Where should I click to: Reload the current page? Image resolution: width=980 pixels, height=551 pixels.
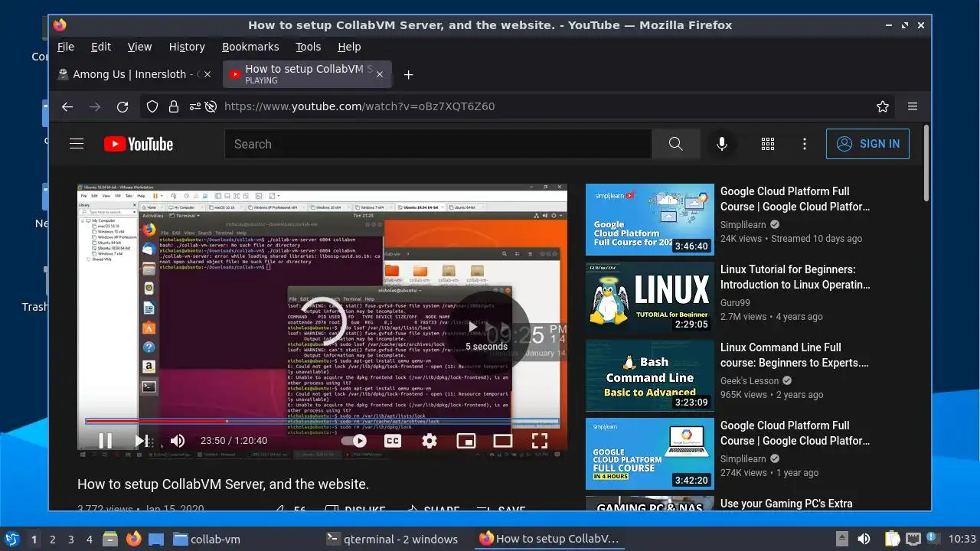coord(122,106)
